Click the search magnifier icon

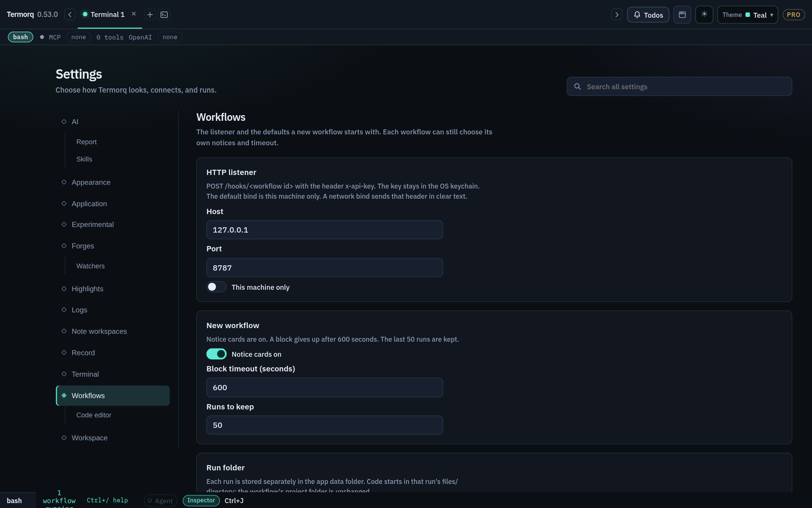click(x=577, y=87)
